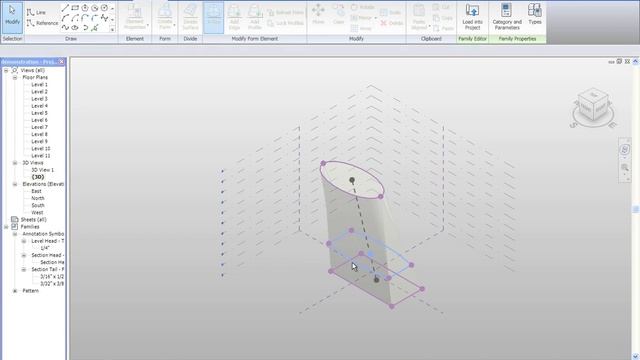Click the top ellipse profile vertex
Screen dimensions: 640x360
tap(323, 163)
